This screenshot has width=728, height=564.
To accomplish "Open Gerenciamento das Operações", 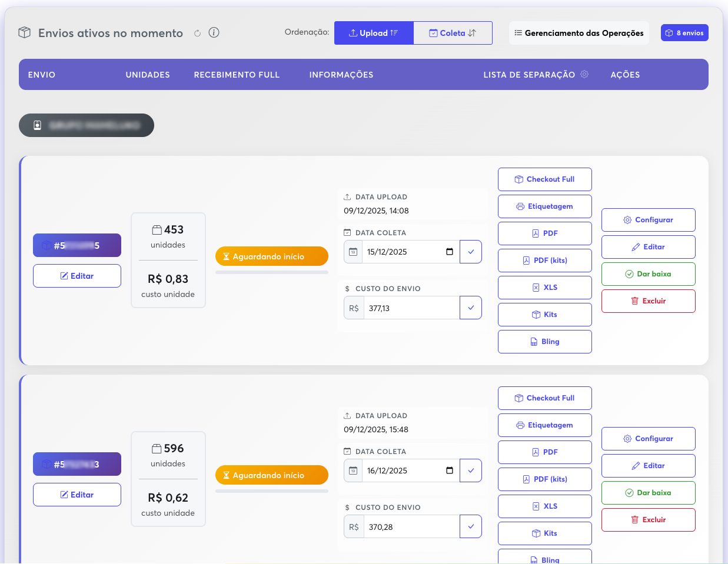I will pos(579,33).
